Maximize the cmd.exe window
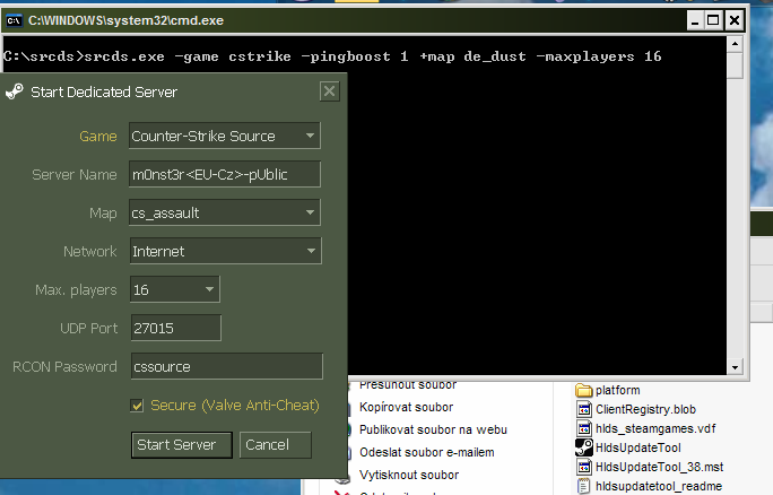Image resolution: width=773 pixels, height=495 pixels. coord(713,21)
